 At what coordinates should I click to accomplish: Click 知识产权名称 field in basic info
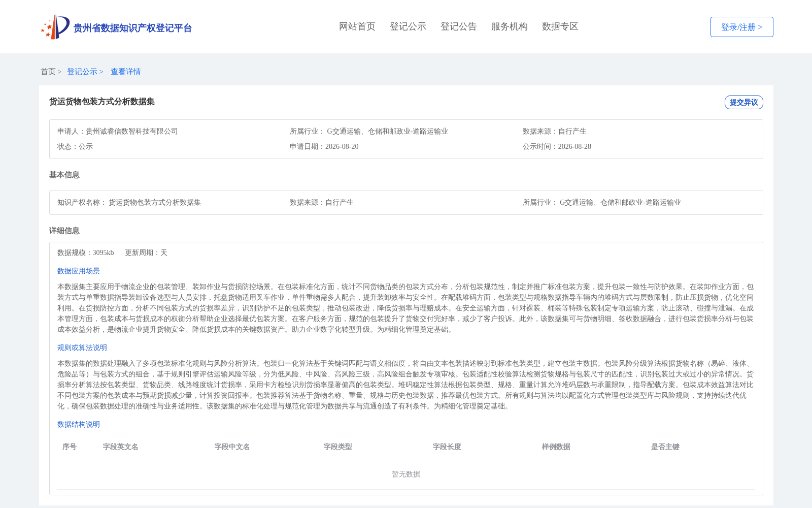[x=129, y=202]
